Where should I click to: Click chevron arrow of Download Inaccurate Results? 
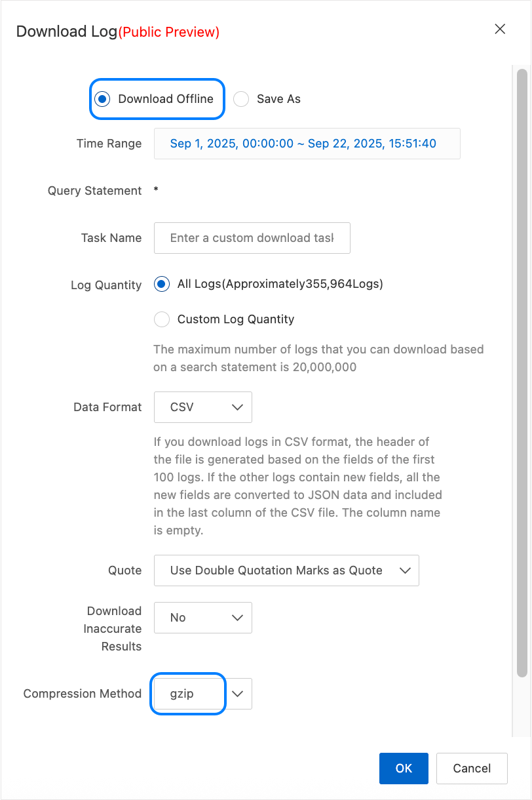point(237,618)
